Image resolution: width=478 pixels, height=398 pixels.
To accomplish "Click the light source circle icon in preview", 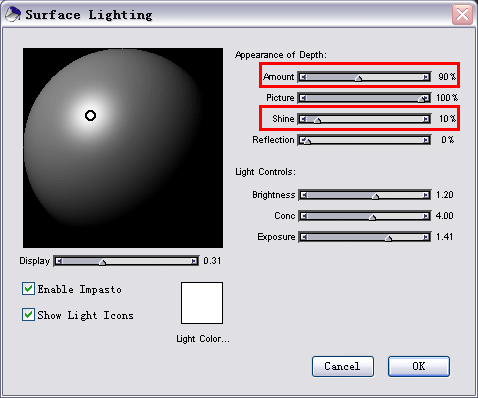I will click(x=90, y=115).
